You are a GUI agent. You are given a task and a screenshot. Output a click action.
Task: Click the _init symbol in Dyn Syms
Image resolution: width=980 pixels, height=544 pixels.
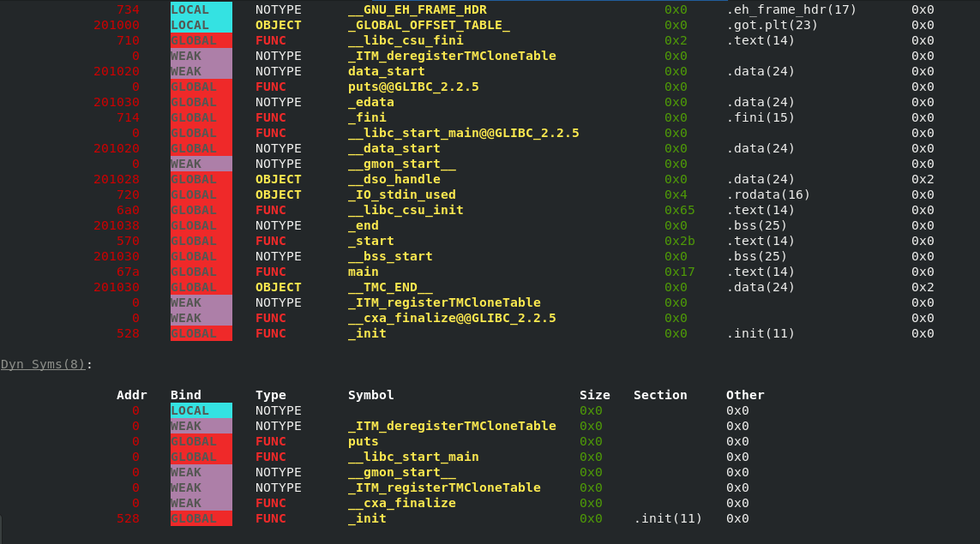366,518
